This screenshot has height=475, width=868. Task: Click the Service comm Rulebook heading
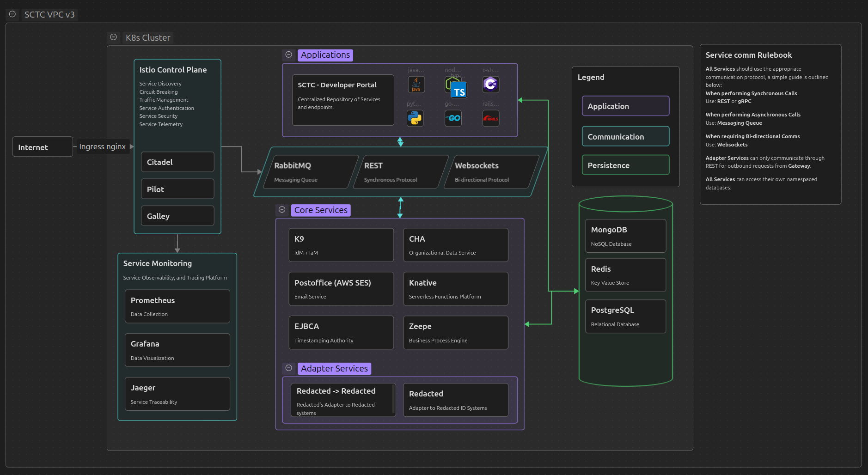748,55
